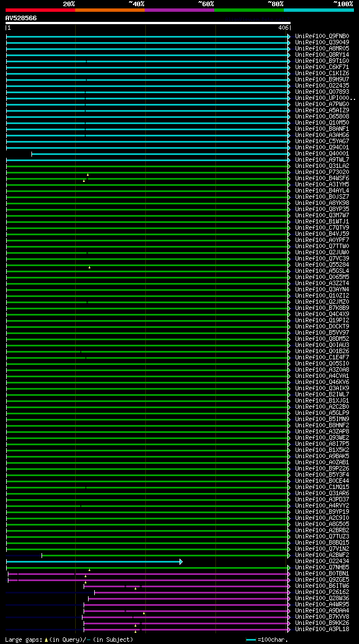Image resolution: width=359 pixels, height=644 pixels.
Task: Click the white query sequence bar
Action: click(x=148, y=23)
